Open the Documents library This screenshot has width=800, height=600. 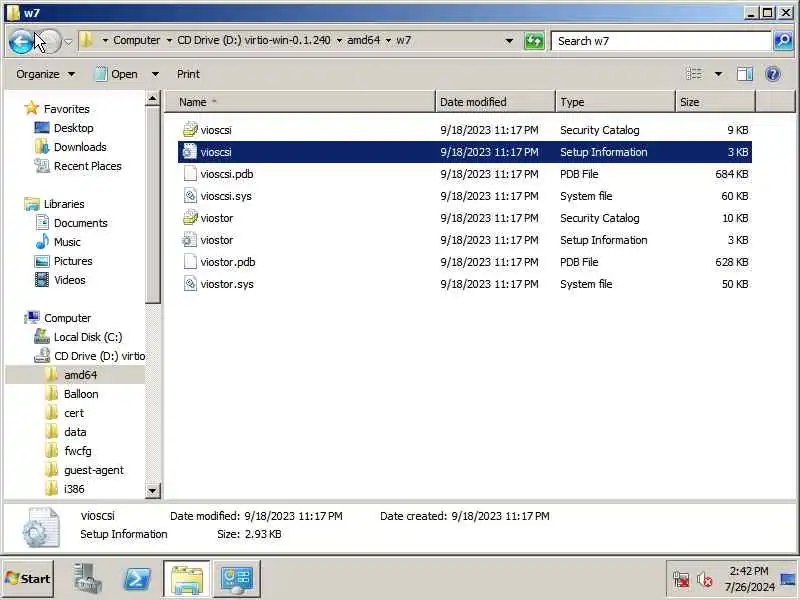(81, 223)
